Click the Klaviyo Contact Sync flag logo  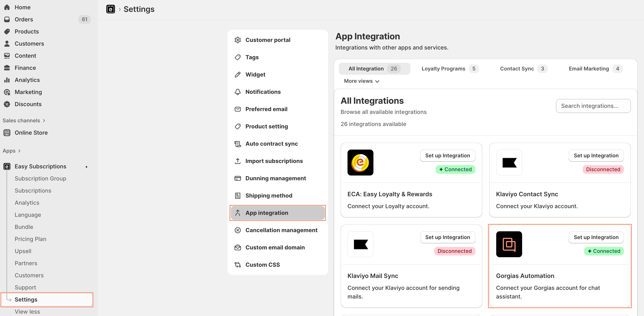tap(509, 163)
